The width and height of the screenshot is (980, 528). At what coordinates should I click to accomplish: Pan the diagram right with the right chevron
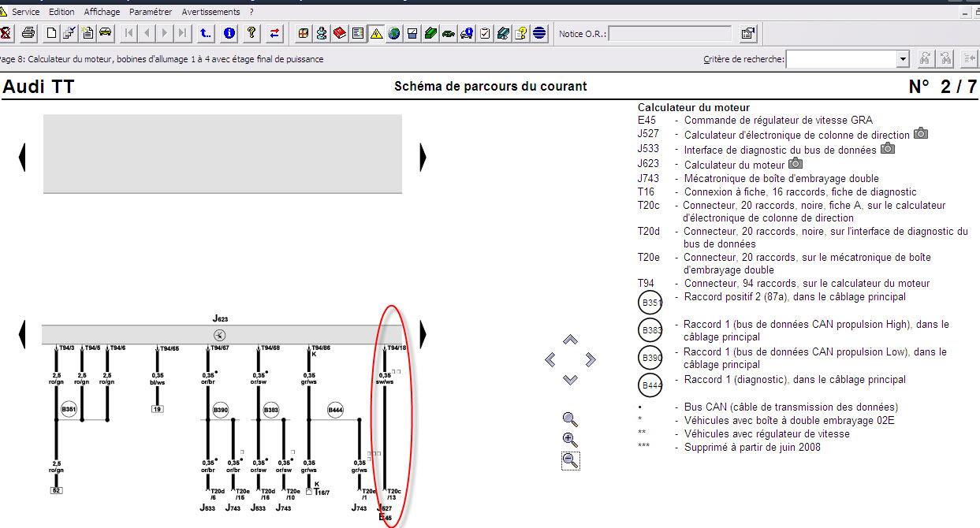(x=591, y=360)
